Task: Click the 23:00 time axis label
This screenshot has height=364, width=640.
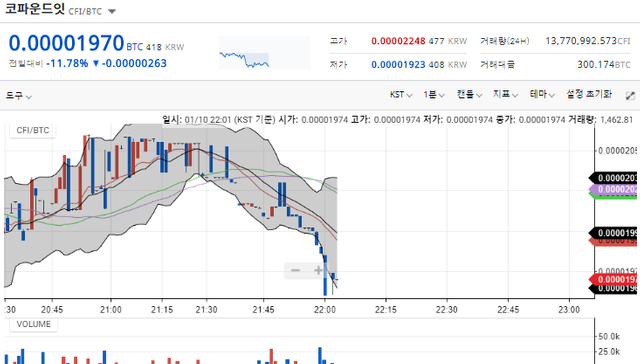Action: pos(569,310)
